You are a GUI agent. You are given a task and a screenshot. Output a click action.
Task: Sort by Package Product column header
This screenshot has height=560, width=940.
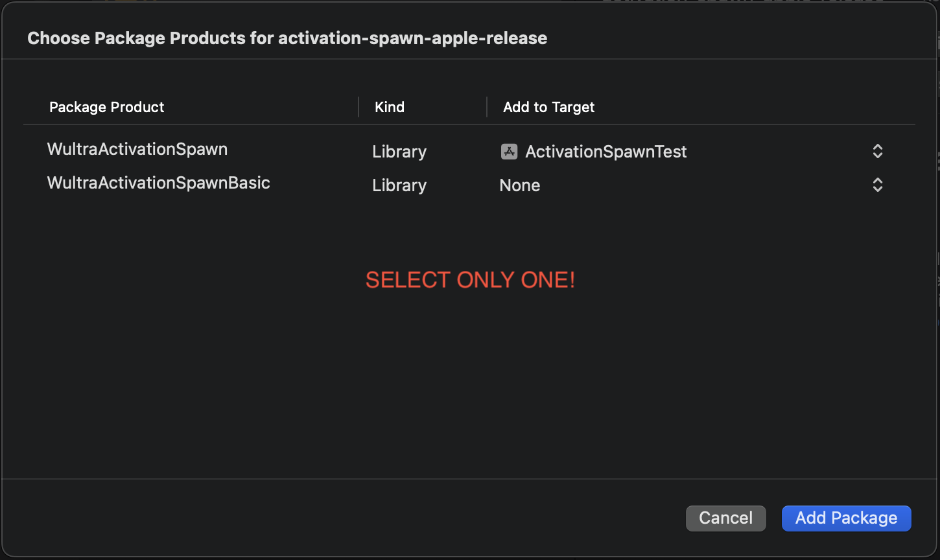(x=107, y=107)
